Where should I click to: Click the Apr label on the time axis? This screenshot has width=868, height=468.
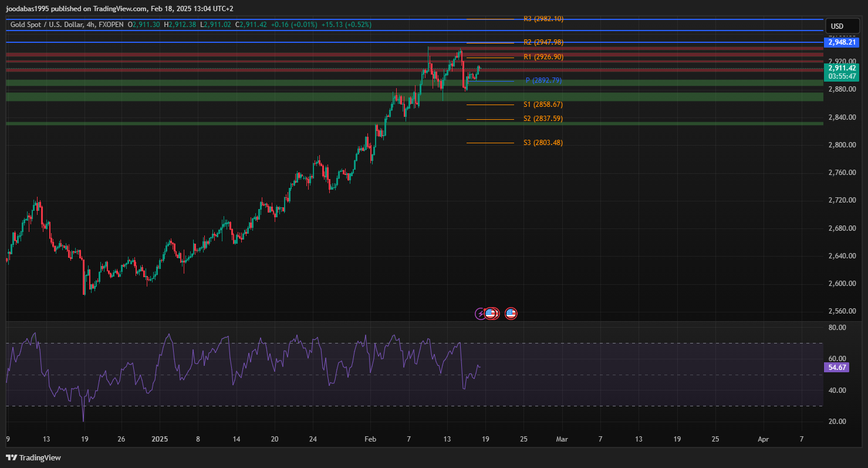click(x=763, y=439)
